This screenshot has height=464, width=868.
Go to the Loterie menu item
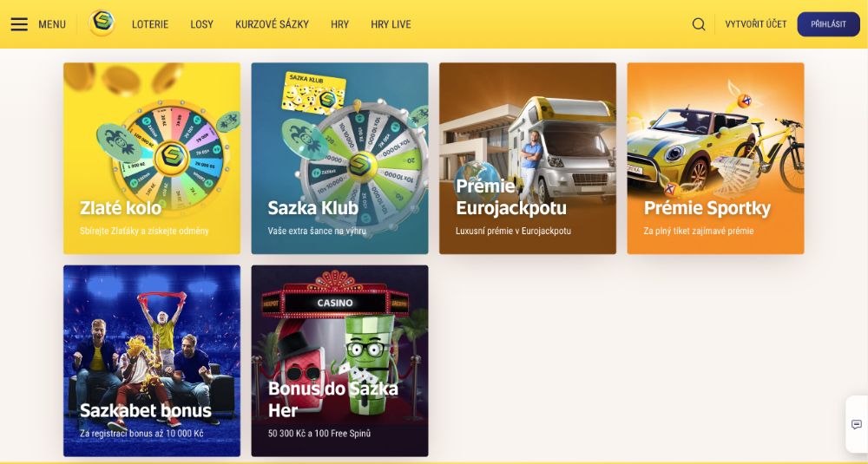click(150, 24)
